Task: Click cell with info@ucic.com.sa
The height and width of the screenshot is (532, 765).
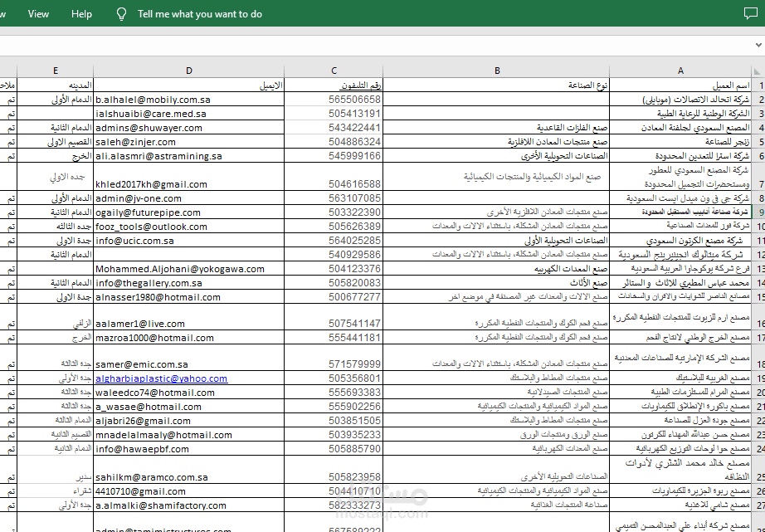Action: (189, 241)
